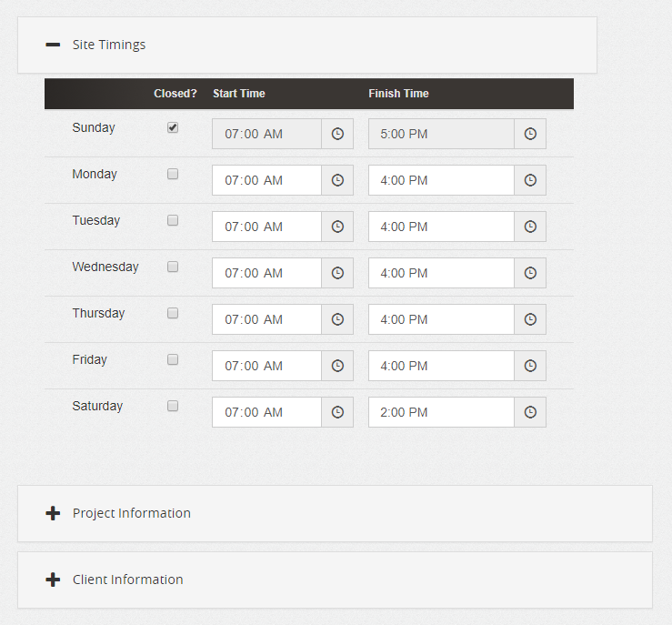The image size is (672, 625).
Task: Collapse the Site Timings section
Action: coord(53,45)
